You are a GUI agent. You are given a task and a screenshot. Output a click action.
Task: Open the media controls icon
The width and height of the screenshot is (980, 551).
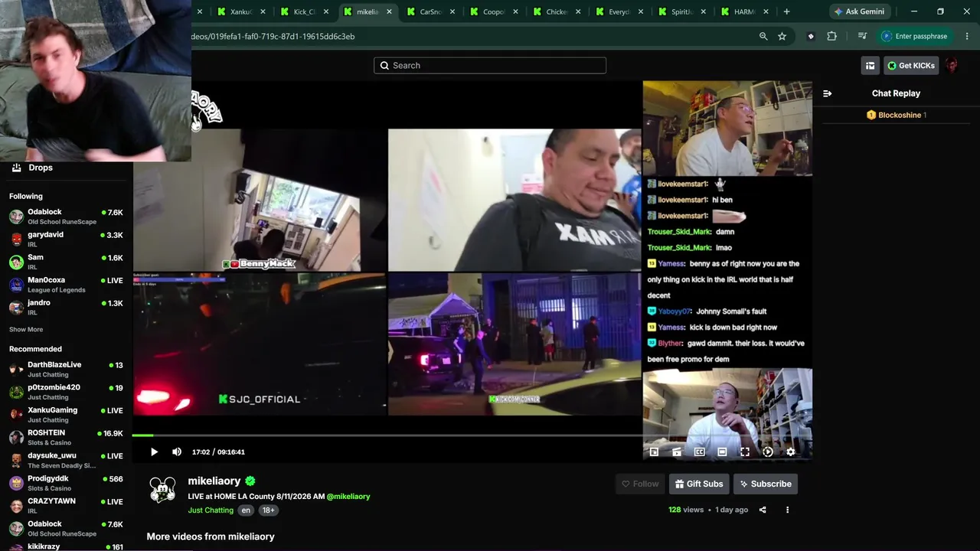862,36
